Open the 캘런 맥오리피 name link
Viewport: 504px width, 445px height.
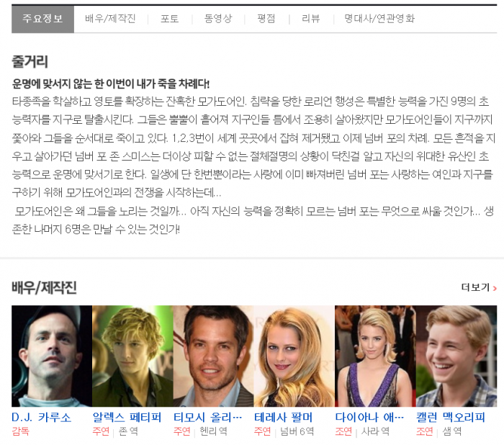(x=451, y=418)
